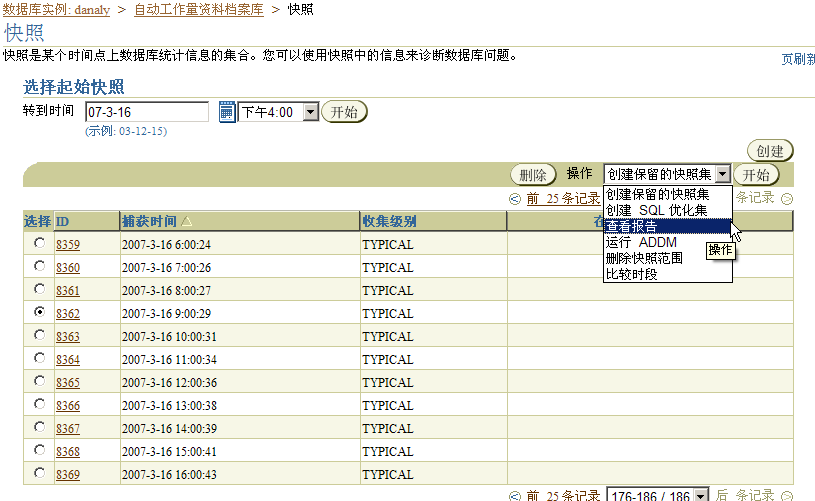815x501 pixels.
Task: Choose 运行 ADDM from the action list
Action: coord(668,242)
